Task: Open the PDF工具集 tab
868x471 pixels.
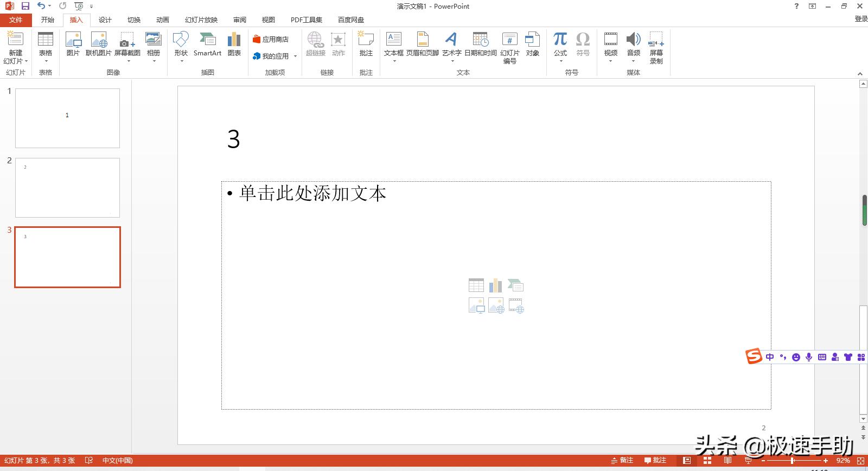Action: [307, 20]
